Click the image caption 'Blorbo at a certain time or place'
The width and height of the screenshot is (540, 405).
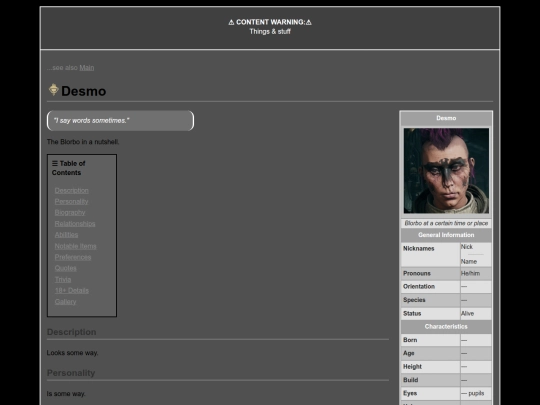(446, 223)
